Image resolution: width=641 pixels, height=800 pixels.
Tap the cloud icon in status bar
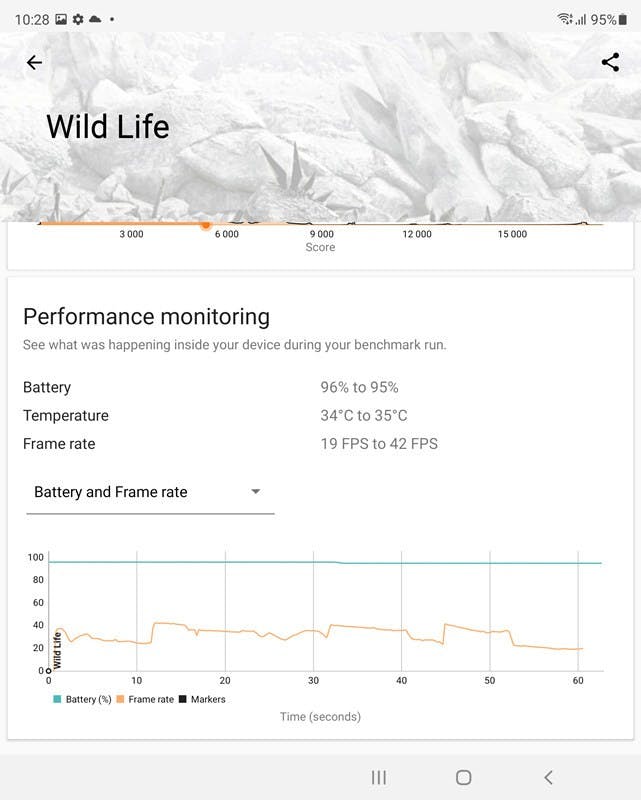click(x=95, y=19)
